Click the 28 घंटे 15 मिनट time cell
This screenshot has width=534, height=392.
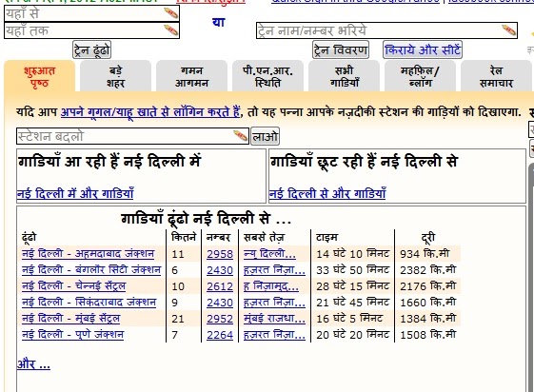(x=352, y=286)
